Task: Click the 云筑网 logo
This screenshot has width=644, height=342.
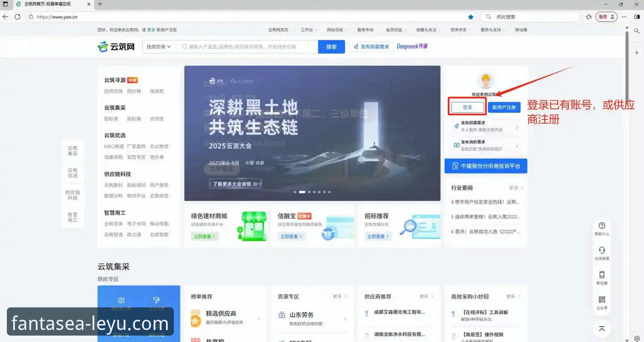Action: [116, 47]
